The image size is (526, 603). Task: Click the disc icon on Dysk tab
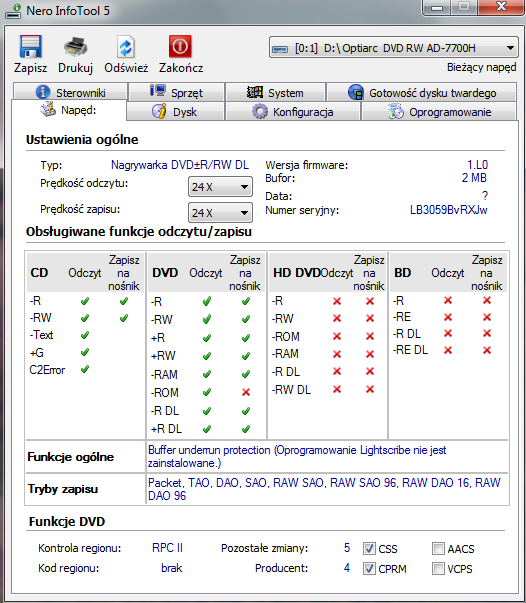(159, 112)
